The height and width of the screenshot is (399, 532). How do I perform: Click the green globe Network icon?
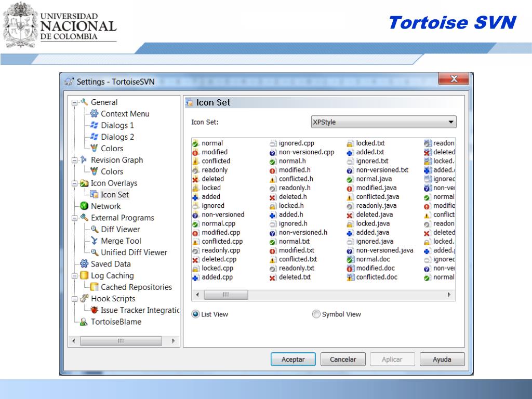[84, 206]
